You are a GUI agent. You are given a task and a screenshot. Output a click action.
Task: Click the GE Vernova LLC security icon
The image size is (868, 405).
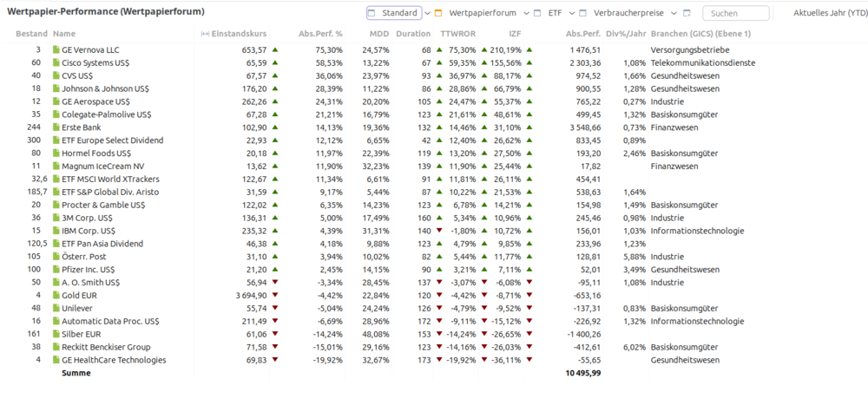pyautogui.click(x=56, y=49)
